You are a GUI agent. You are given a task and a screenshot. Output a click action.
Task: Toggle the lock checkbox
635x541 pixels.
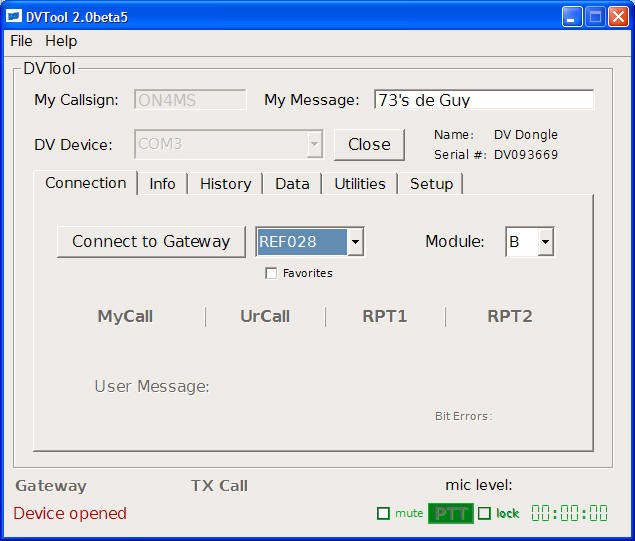tap(484, 513)
